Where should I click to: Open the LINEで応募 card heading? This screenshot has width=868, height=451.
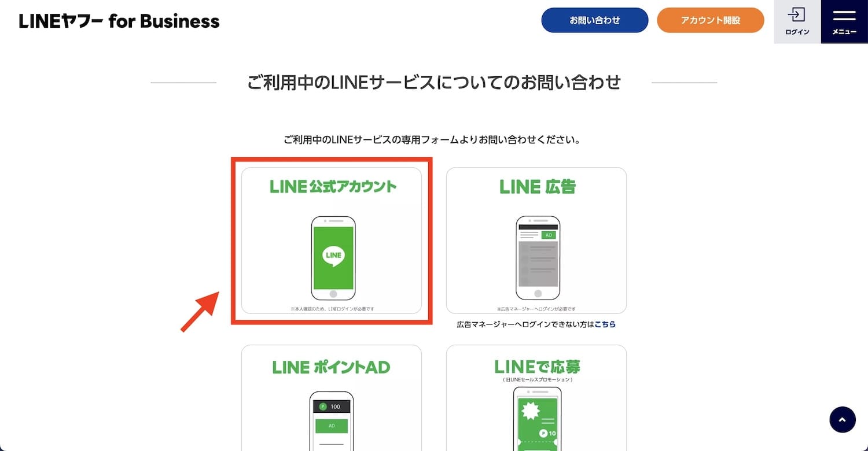(538, 366)
